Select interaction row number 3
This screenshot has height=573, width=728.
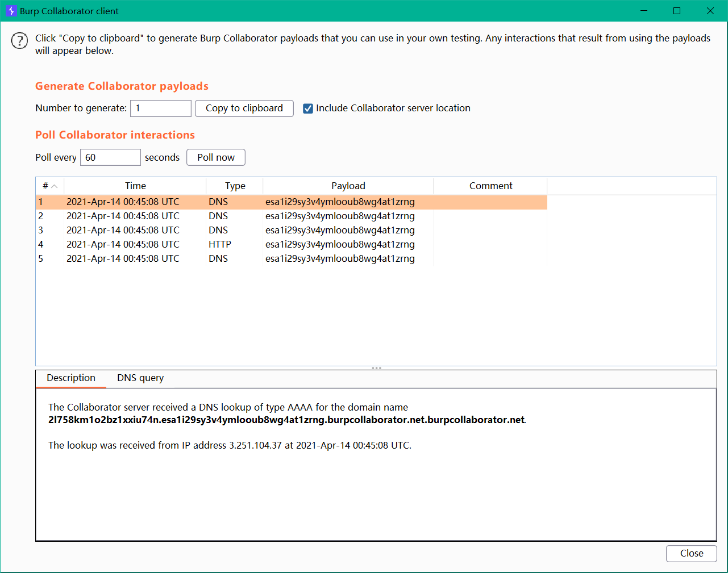coord(292,231)
